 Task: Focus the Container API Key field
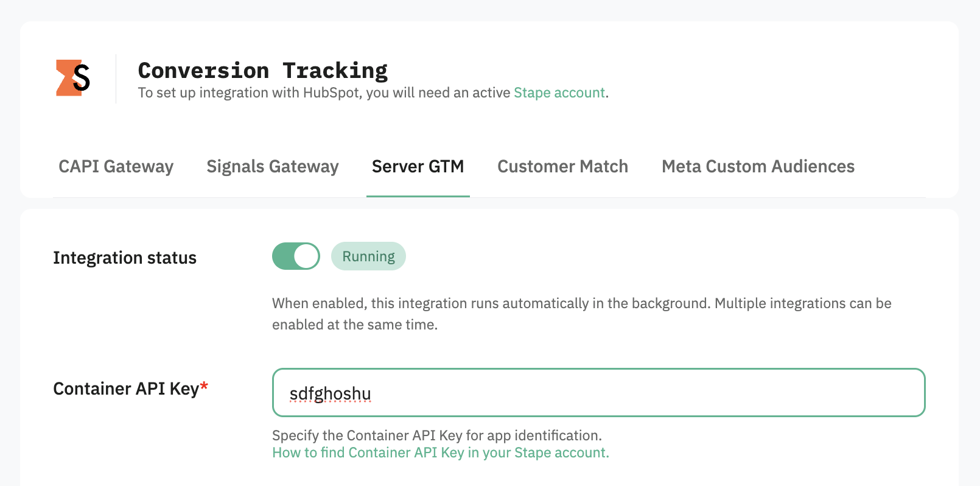pos(598,393)
